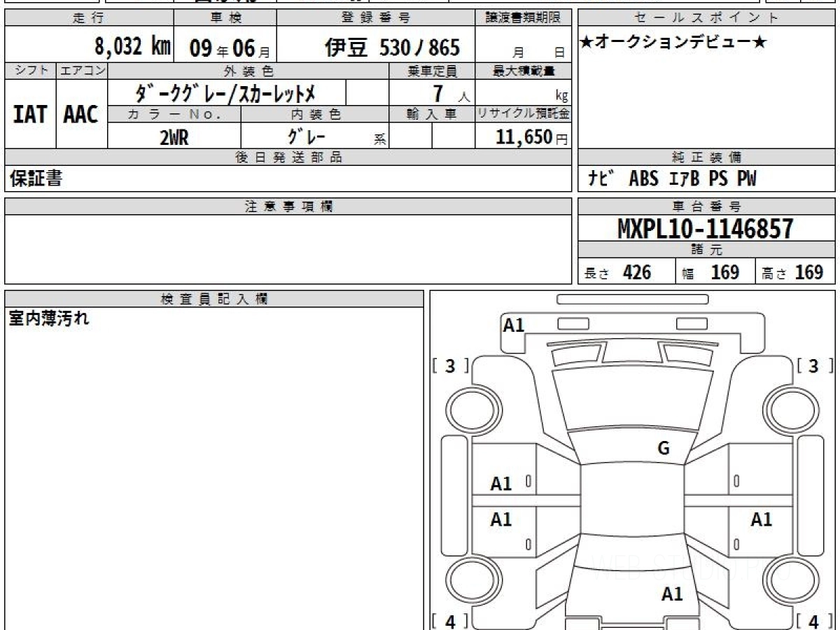Click the AAC air conditioner value

(x=81, y=115)
